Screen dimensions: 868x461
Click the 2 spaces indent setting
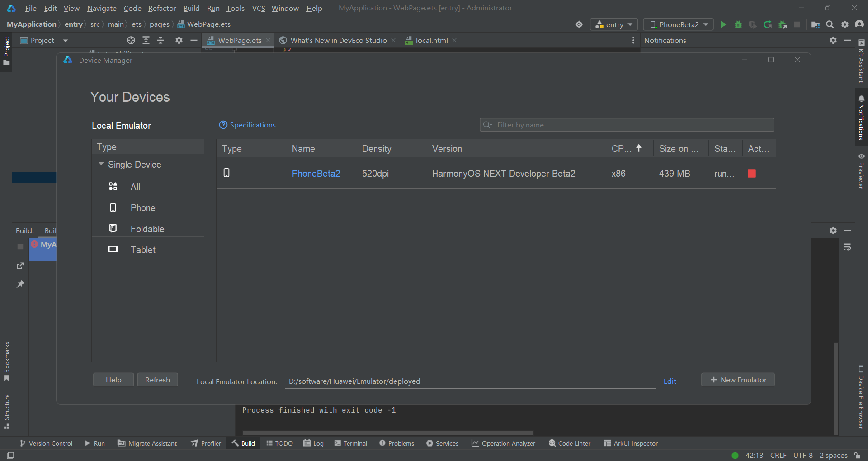833,455
